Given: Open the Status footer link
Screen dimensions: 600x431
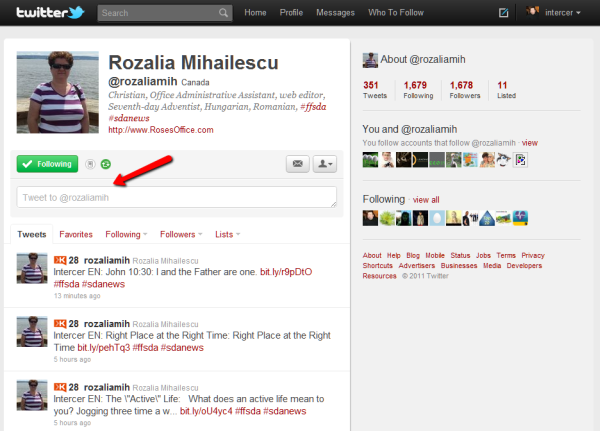Looking at the screenshot, I should click(x=460, y=255).
